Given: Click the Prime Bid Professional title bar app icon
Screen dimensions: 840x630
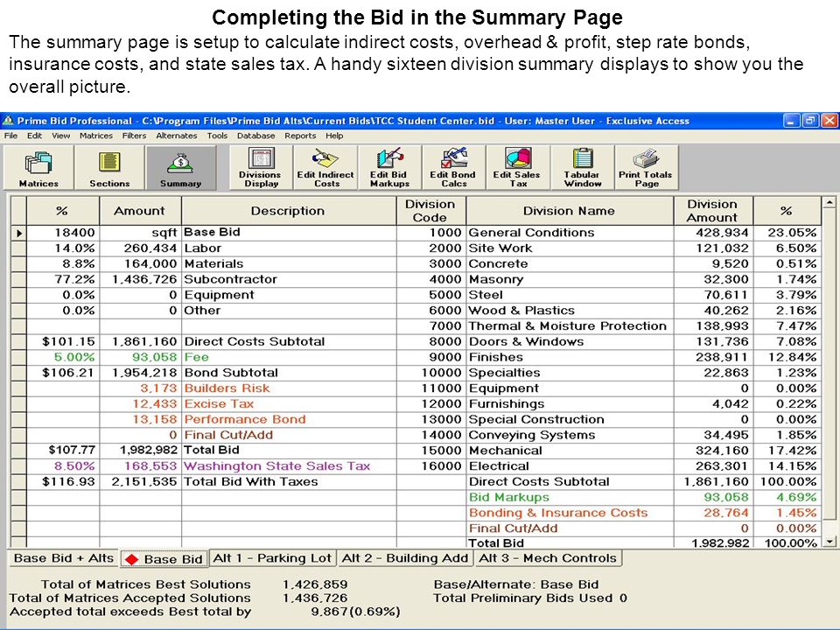Looking at the screenshot, I should pos(8,121).
